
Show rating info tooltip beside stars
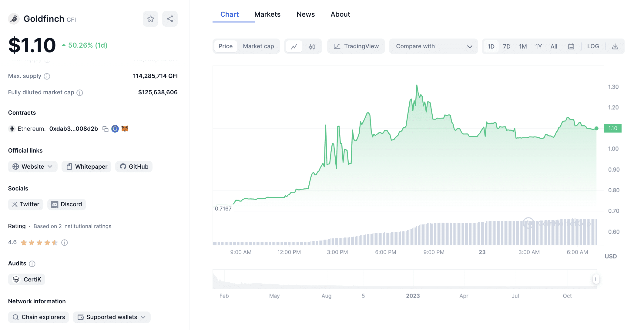tap(65, 242)
